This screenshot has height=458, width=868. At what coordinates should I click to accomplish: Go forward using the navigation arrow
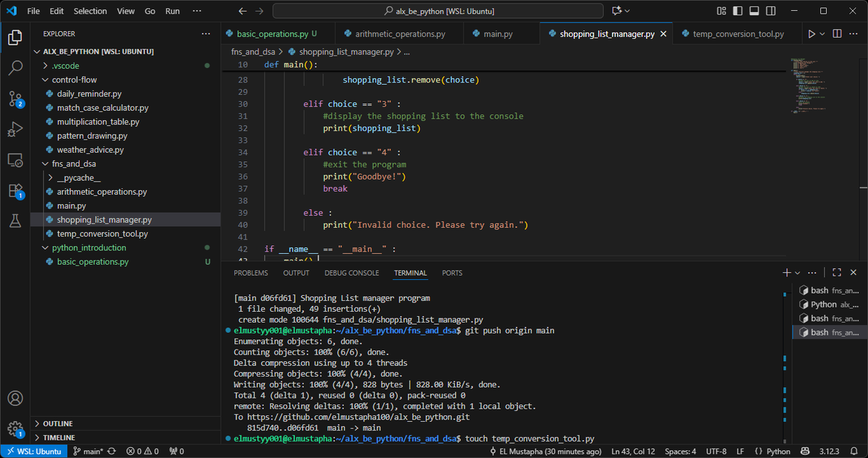coord(260,12)
